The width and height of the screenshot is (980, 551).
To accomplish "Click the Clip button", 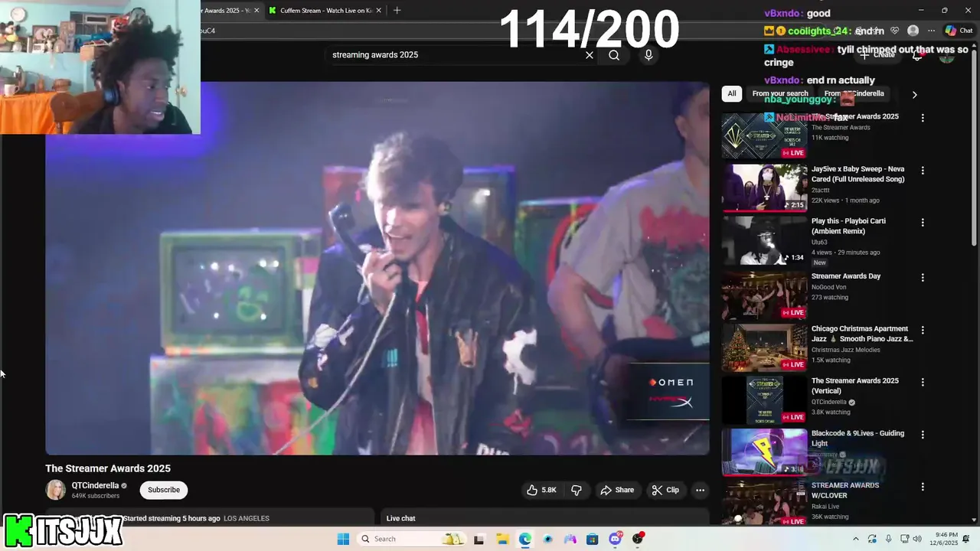I will tap(665, 490).
